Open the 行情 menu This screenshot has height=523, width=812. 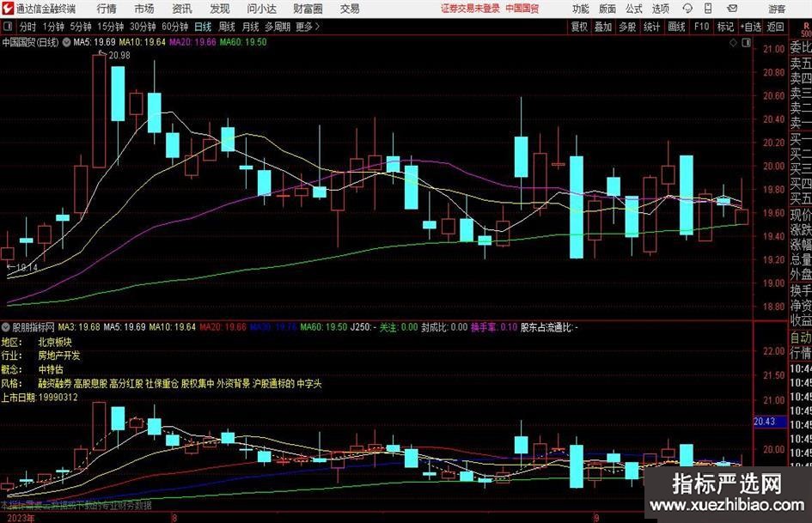pyautogui.click(x=107, y=9)
